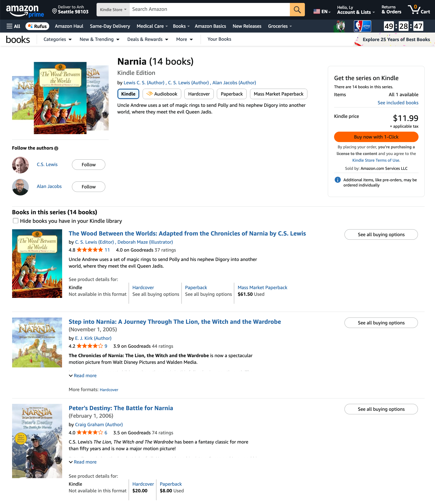Viewport: 435px width, 504px height.
Task: Expand Read more under Step into Narnia
Action: (x=85, y=375)
